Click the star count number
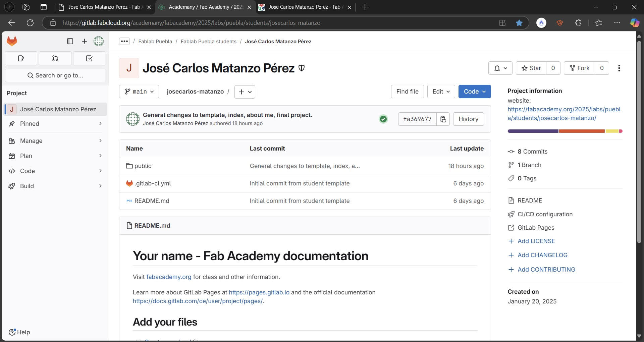Image resolution: width=644 pixels, height=342 pixels. 553,68
